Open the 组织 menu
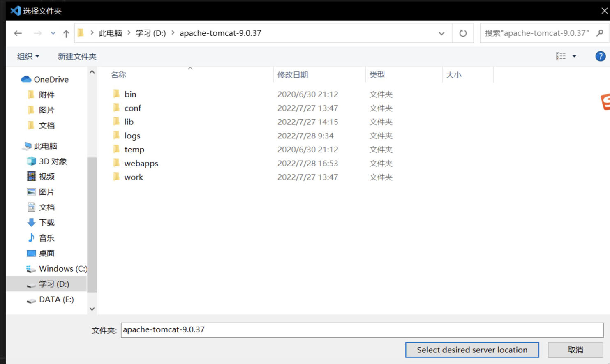 pos(28,56)
